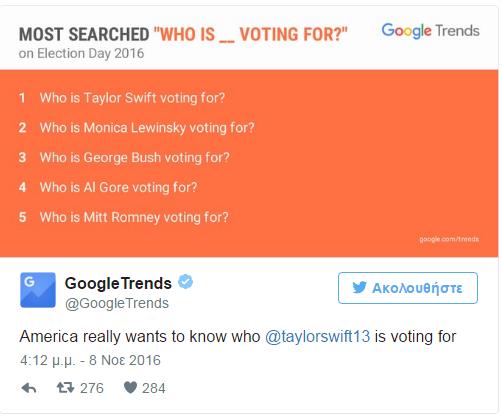Click the Google Trends logo in header

coord(430,31)
